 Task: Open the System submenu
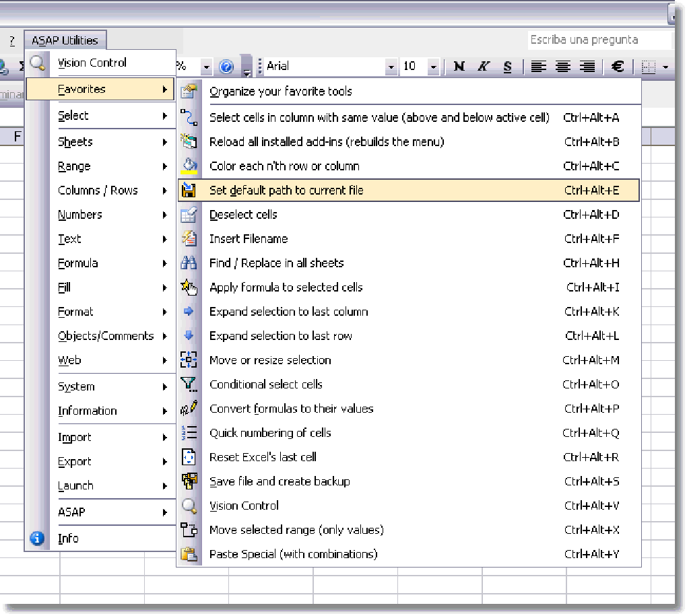pyautogui.click(x=101, y=386)
